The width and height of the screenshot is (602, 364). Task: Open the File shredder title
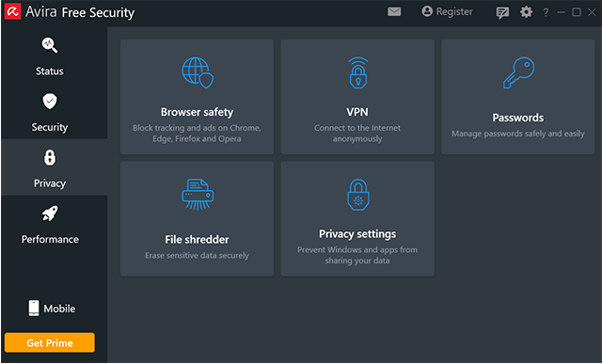point(197,240)
